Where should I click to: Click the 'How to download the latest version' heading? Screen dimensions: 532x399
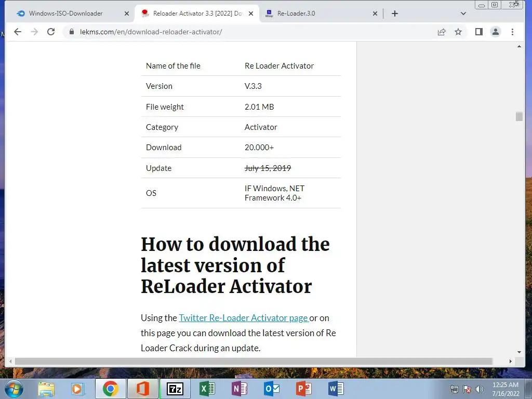point(235,265)
